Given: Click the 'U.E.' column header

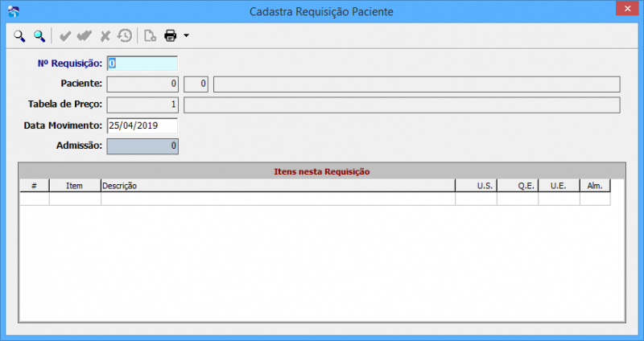Looking at the screenshot, I should point(559,186).
